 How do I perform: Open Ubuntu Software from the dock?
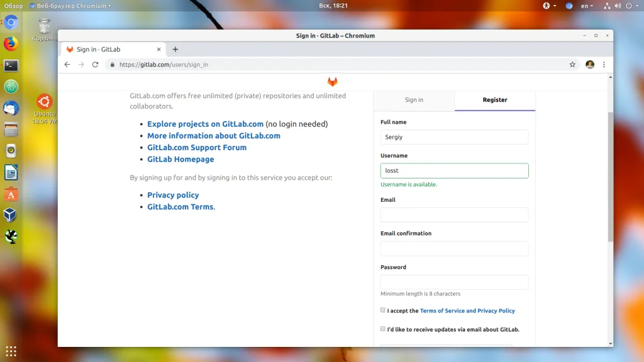pos(11,194)
